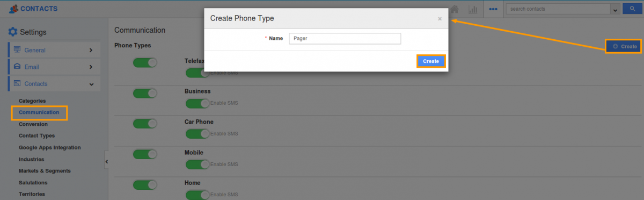Image resolution: width=644 pixels, height=200 pixels.
Task: Open Industries settings
Action: 32,159
